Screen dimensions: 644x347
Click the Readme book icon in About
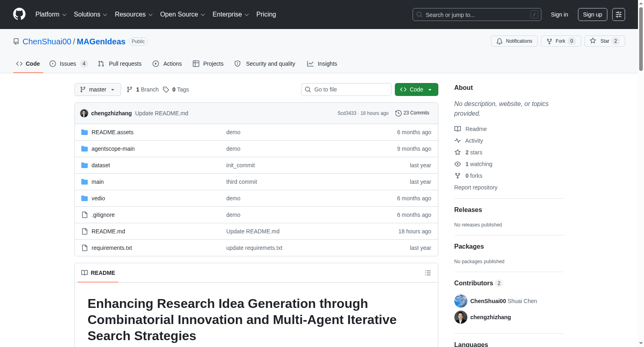[458, 129]
